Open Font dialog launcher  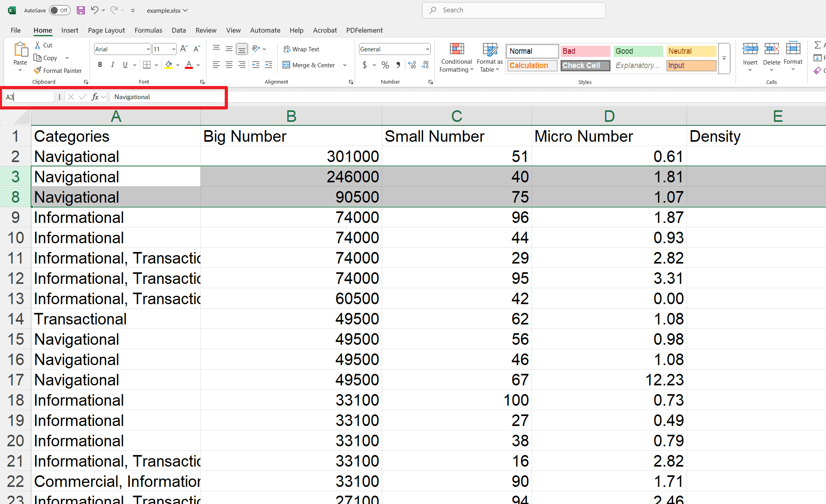[202, 82]
